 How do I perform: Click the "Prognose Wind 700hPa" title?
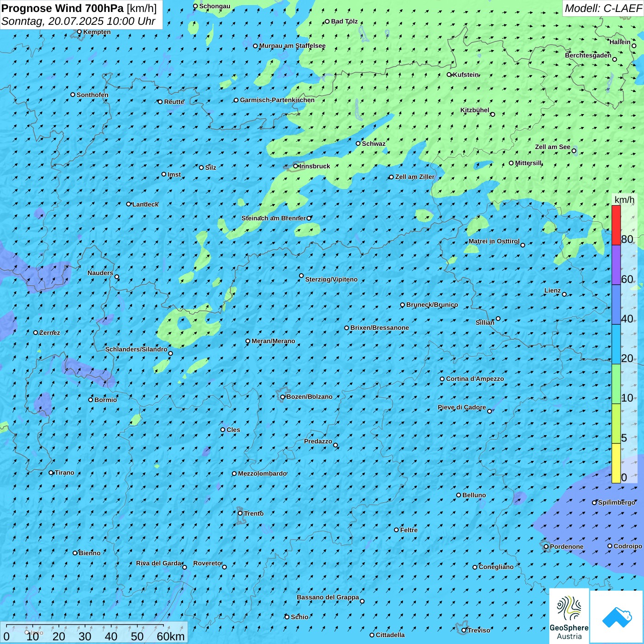pyautogui.click(x=63, y=8)
